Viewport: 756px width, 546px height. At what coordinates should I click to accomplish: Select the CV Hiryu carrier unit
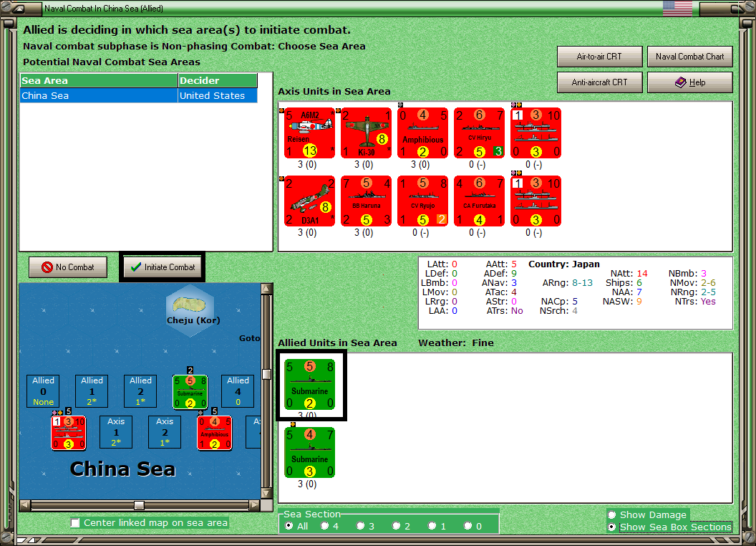(479, 133)
